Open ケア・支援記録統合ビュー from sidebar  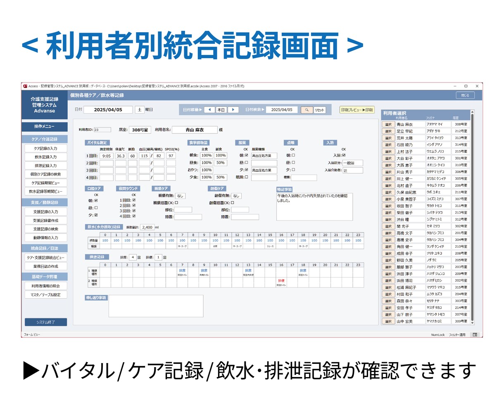(x=45, y=258)
